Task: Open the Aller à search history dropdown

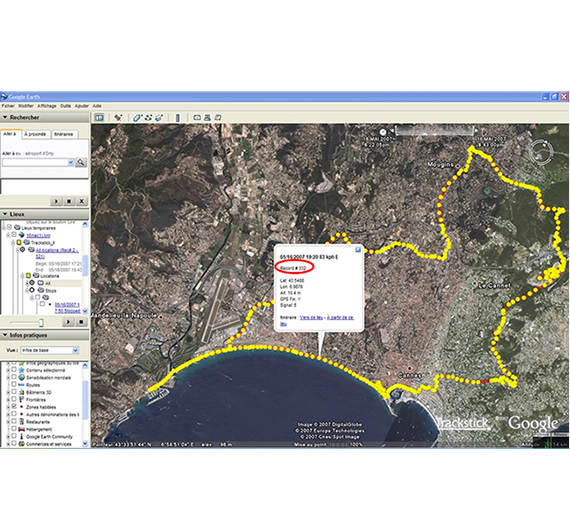Action: click(71, 162)
